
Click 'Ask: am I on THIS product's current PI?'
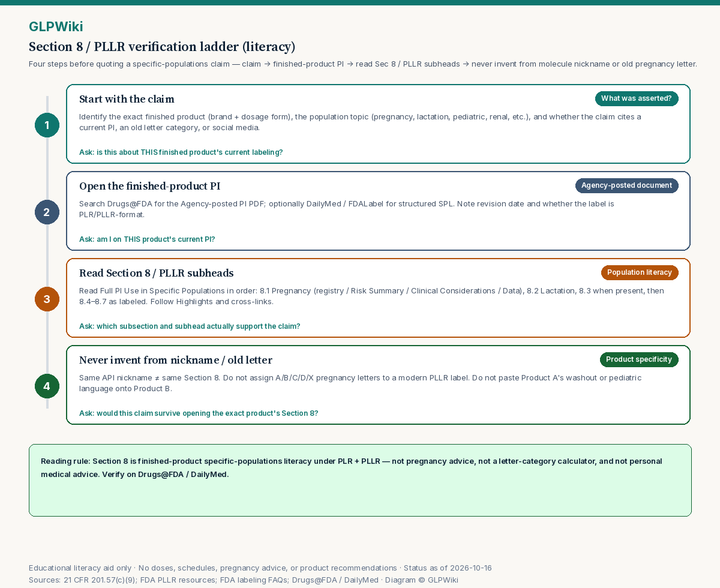click(x=147, y=239)
